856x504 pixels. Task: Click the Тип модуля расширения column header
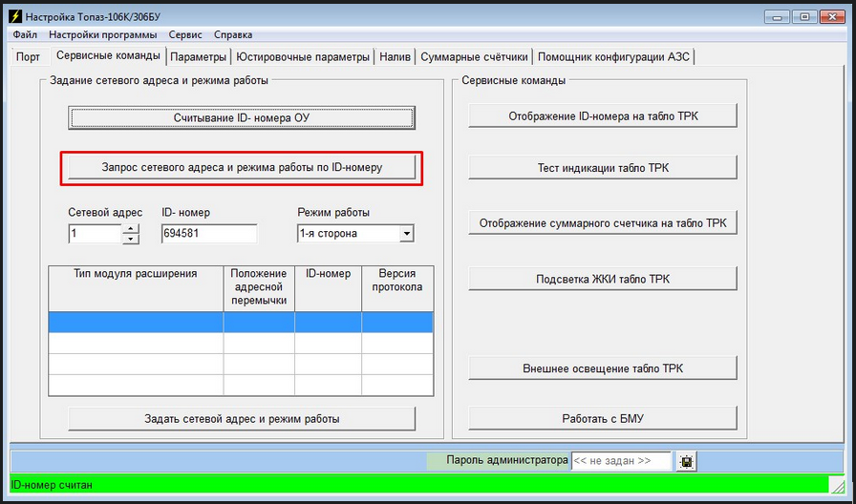[x=136, y=288]
